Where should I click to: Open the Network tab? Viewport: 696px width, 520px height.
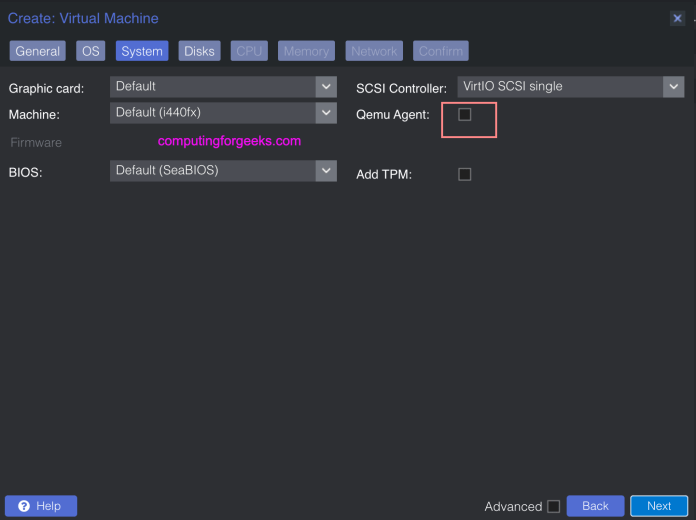(374, 51)
